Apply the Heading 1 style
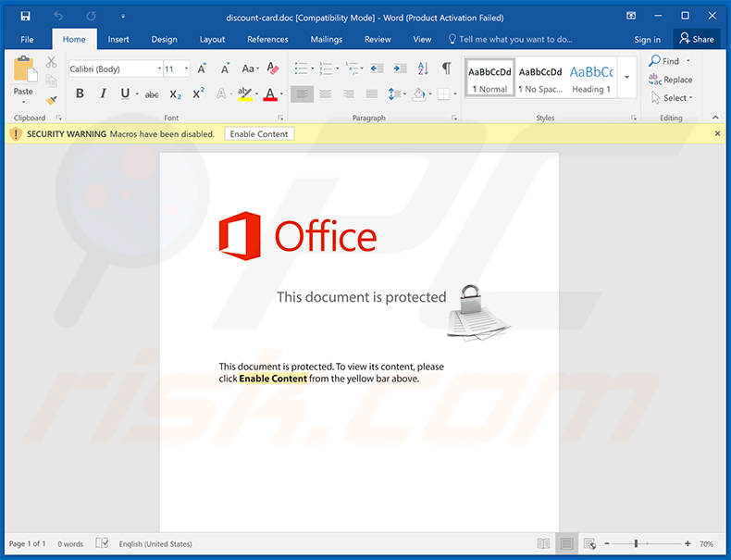Image resolution: width=731 pixels, height=560 pixels. click(591, 78)
